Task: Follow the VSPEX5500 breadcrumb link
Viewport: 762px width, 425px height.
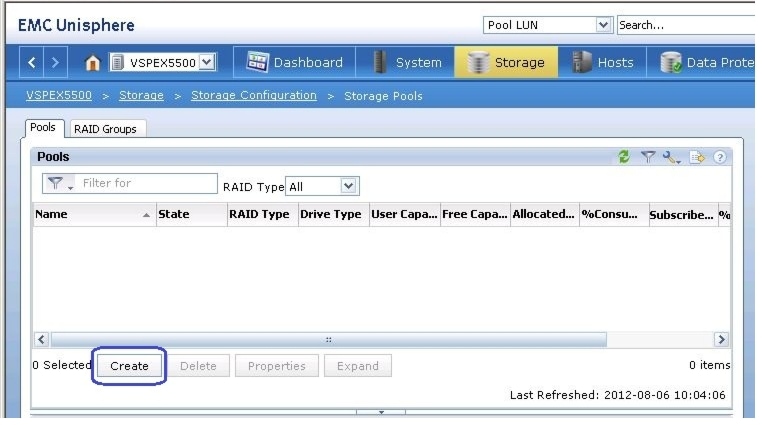Action: click(x=59, y=96)
